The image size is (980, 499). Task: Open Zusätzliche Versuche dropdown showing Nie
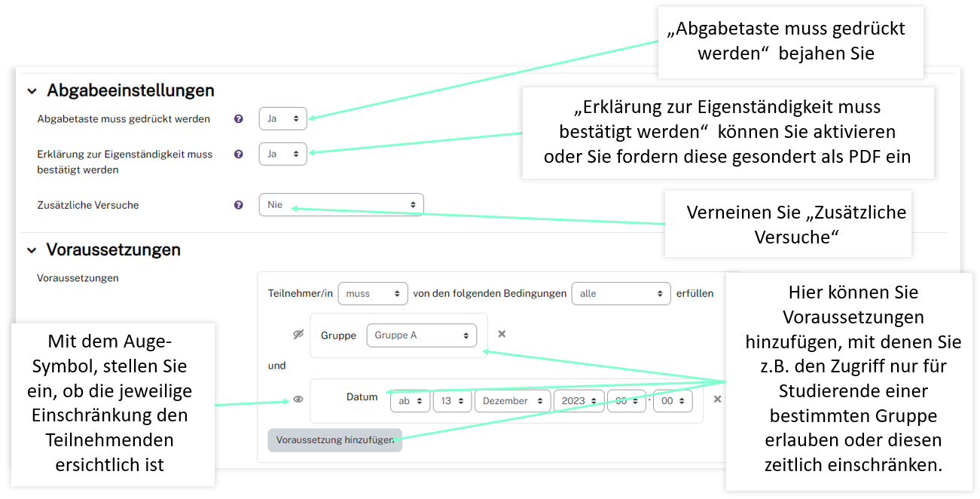tap(341, 205)
